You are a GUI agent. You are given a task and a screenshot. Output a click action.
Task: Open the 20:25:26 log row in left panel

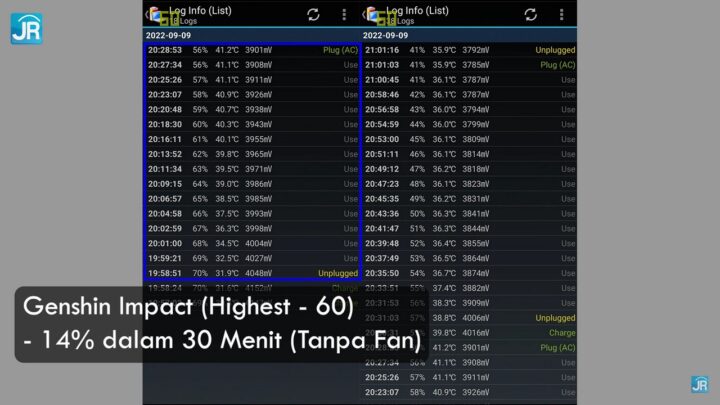[253, 79]
